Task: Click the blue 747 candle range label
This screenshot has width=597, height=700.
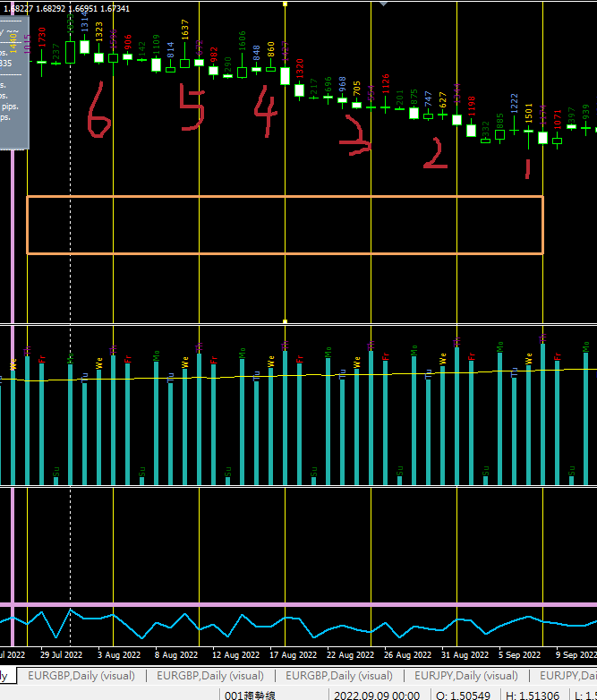Action: (x=428, y=98)
